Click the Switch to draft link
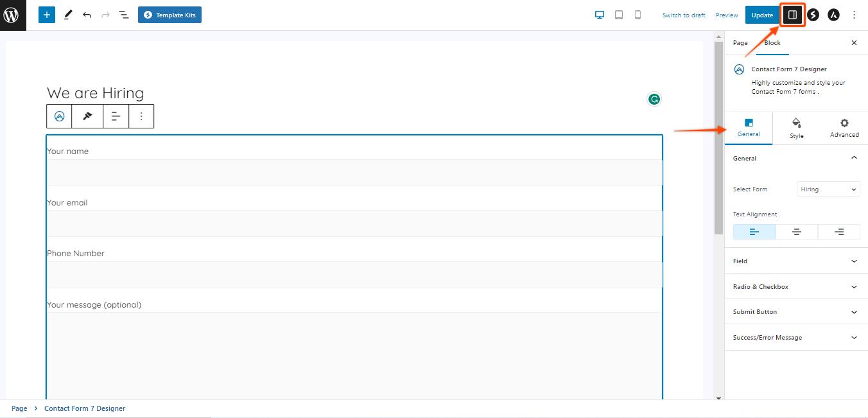 (x=684, y=15)
